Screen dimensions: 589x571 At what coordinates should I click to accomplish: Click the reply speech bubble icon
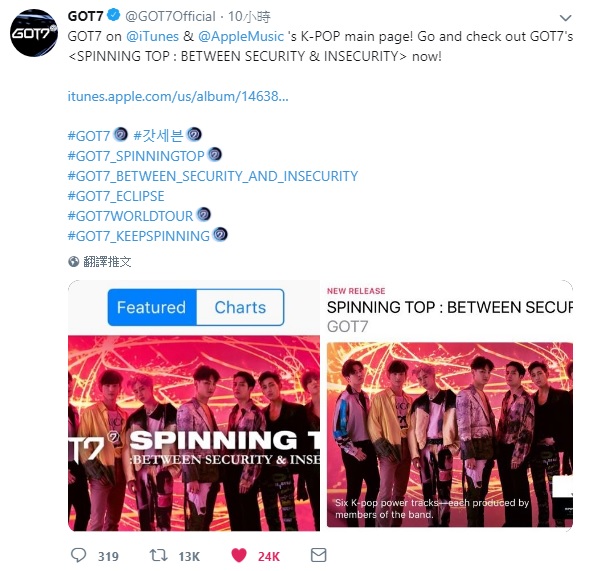(79, 555)
